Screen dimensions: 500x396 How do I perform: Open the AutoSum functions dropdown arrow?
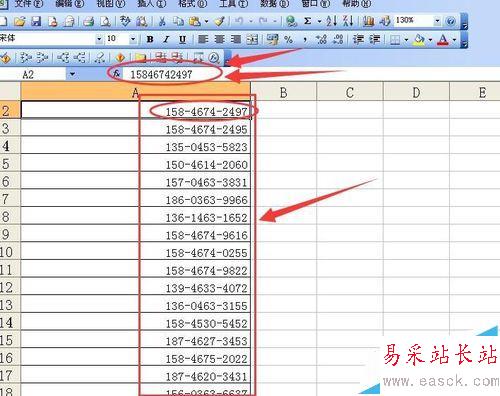(x=319, y=22)
